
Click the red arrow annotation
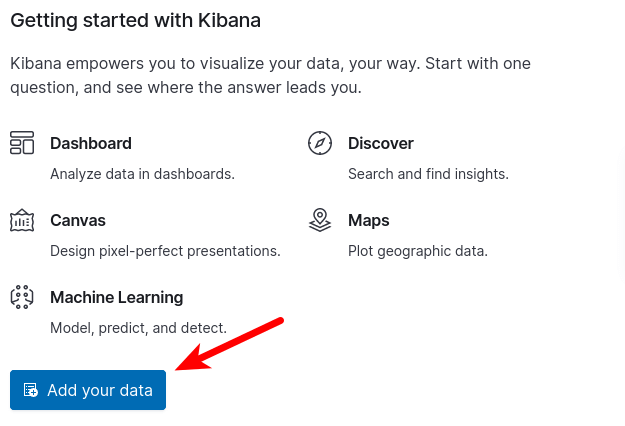pyautogui.click(x=232, y=344)
